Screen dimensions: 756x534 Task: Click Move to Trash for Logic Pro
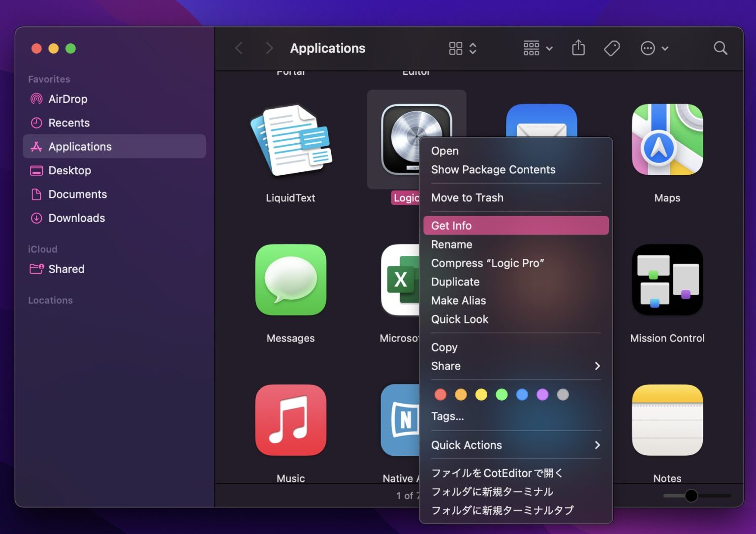[x=467, y=198]
